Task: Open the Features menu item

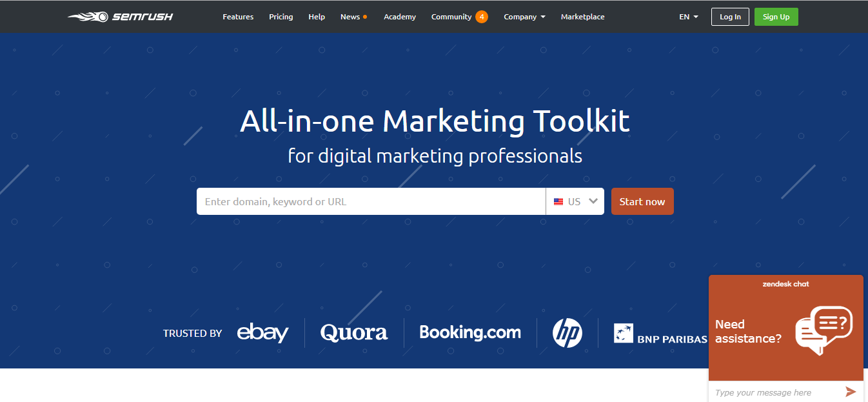Action: [x=238, y=17]
